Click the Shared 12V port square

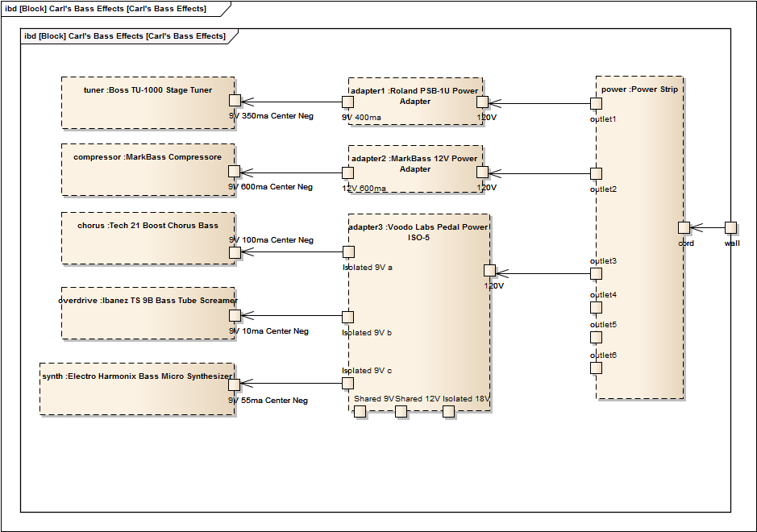coord(400,411)
